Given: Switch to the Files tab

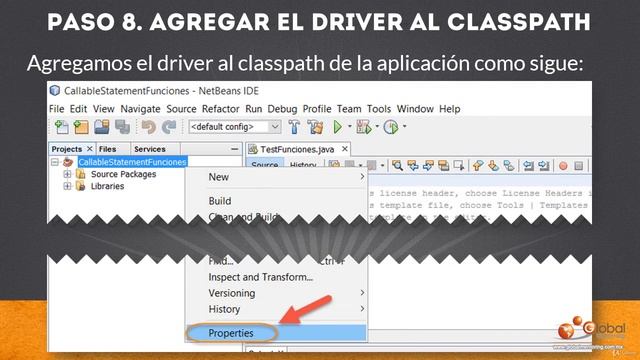Looking at the screenshot, I should click(107, 149).
